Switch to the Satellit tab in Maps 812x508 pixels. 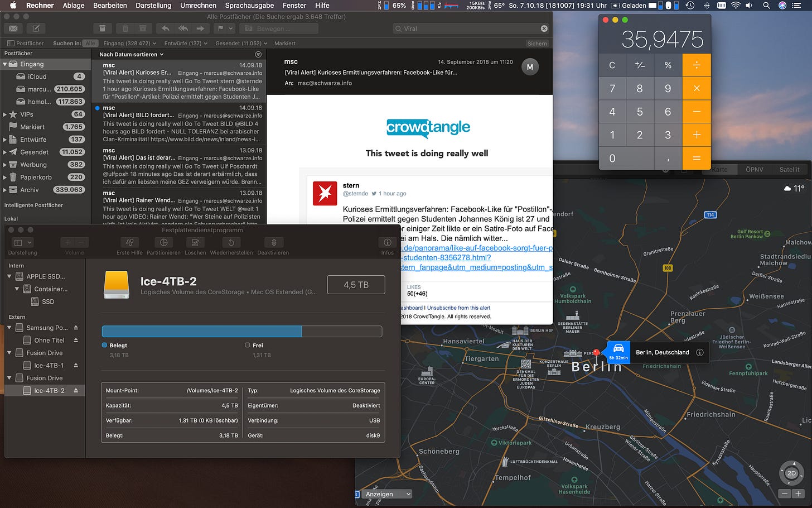point(789,169)
